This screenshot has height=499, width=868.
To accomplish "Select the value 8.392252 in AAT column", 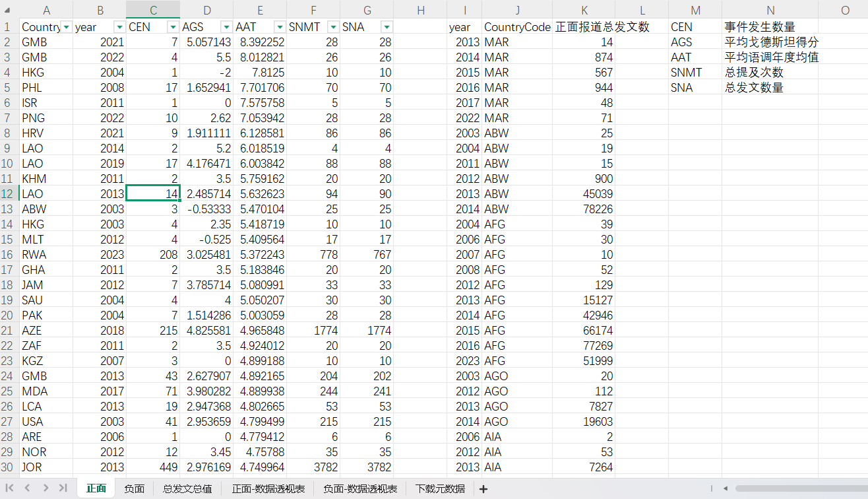I will [260, 42].
